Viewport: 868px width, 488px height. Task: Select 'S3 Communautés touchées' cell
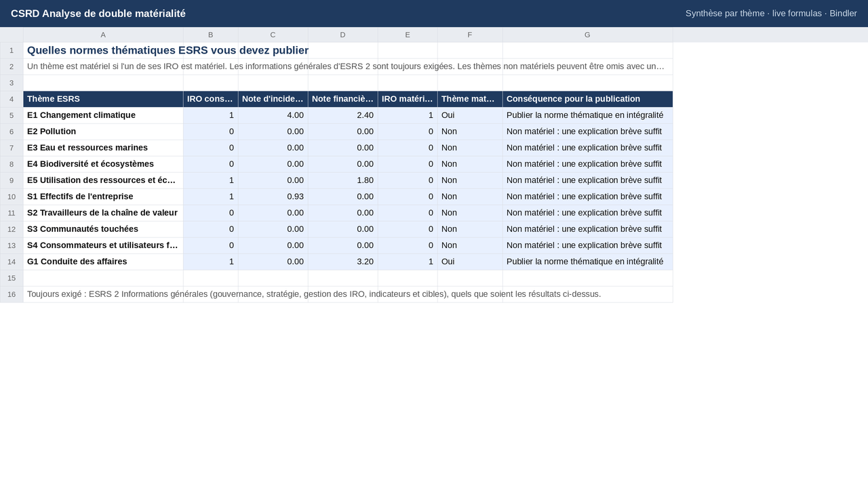click(x=103, y=229)
